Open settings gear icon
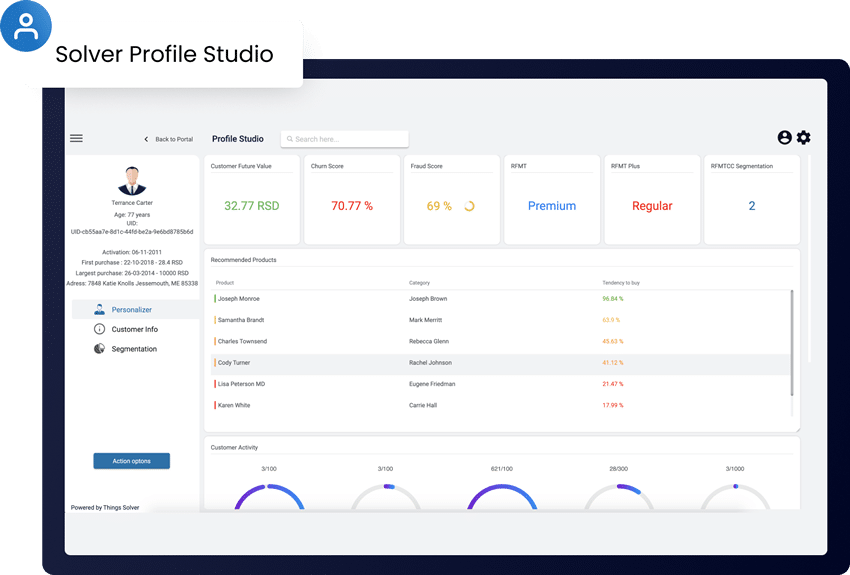Screen dimensions: 850x575 coord(803,138)
